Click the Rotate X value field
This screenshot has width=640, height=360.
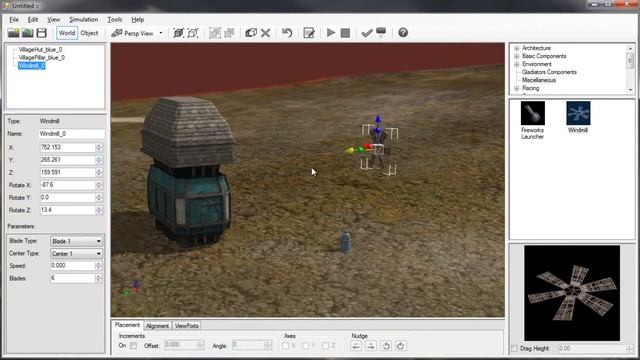click(67, 185)
